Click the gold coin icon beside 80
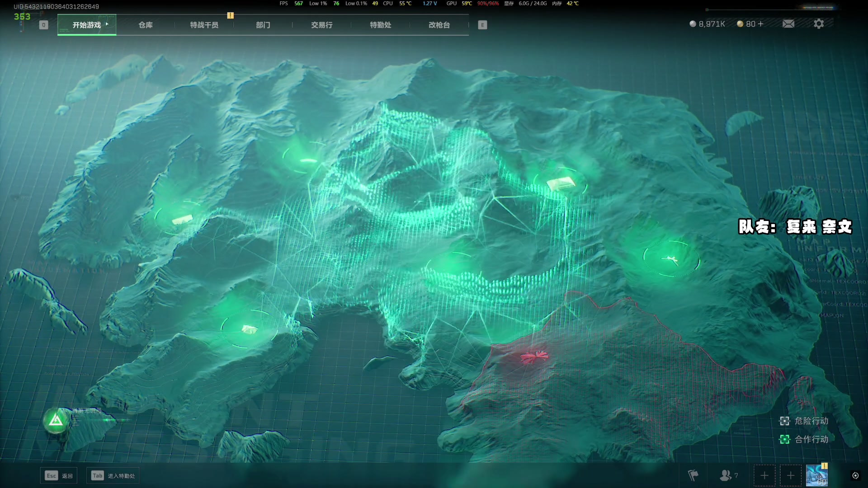The width and height of the screenshot is (868, 488). (740, 23)
